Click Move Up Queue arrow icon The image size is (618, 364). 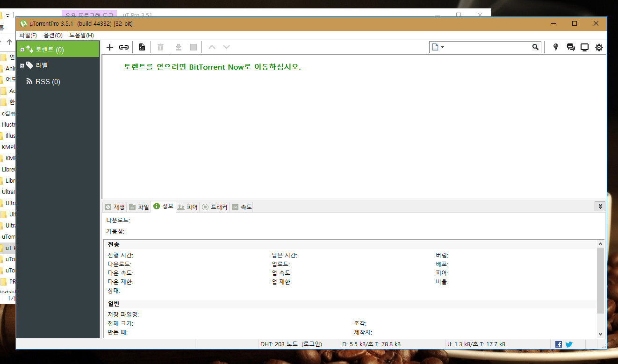tap(212, 47)
